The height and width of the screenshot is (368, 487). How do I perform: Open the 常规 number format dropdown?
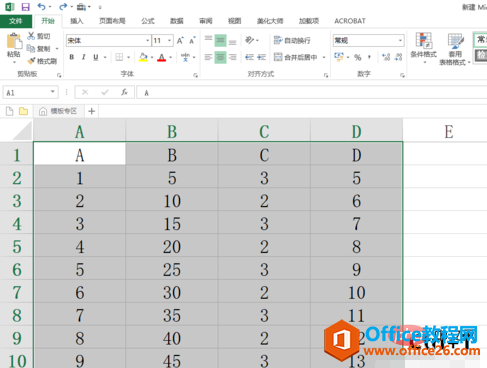pyautogui.click(x=400, y=40)
